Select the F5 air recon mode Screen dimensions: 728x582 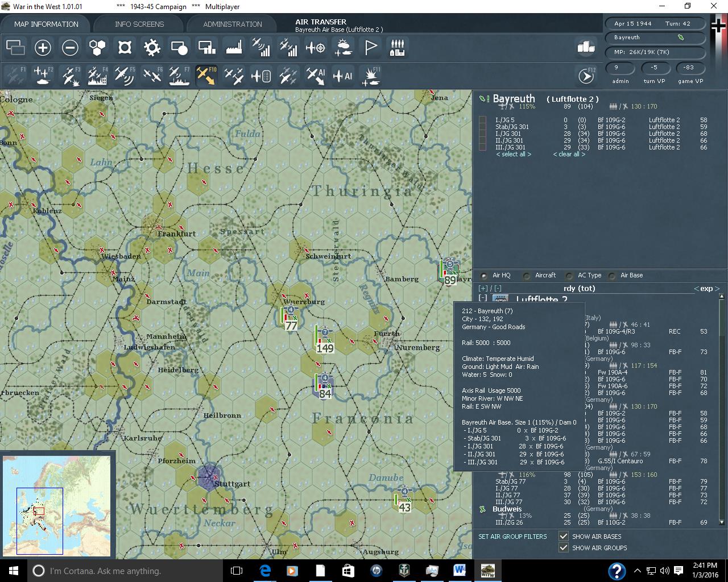[x=125, y=76]
